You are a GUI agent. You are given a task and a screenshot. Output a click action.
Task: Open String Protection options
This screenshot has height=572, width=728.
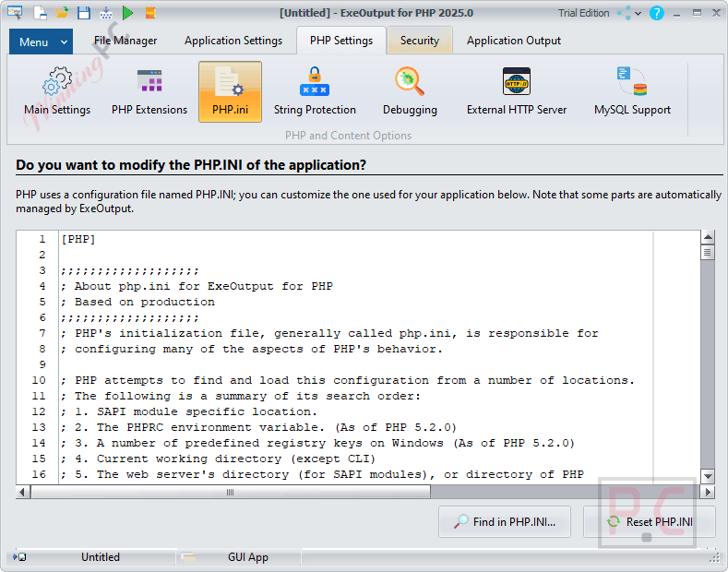(315, 91)
